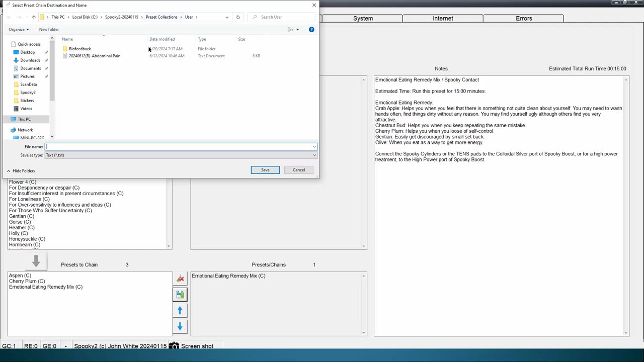Image resolution: width=644 pixels, height=362 pixels.
Task: Go up one folder level in dialog
Action: tap(34, 17)
